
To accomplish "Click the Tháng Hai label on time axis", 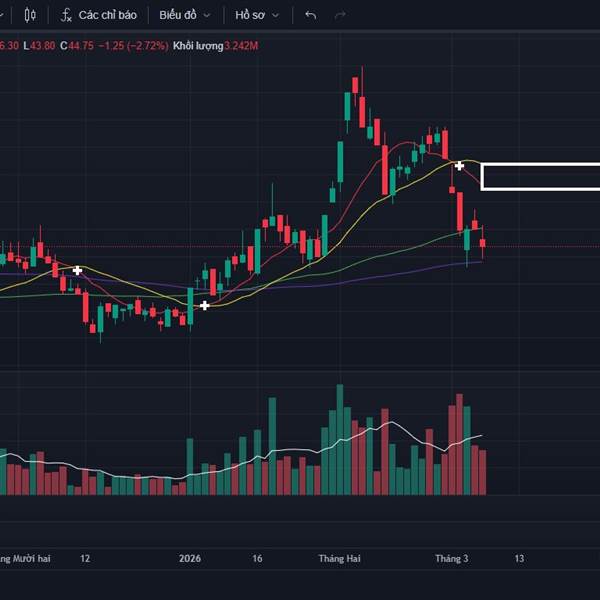I will (340, 559).
